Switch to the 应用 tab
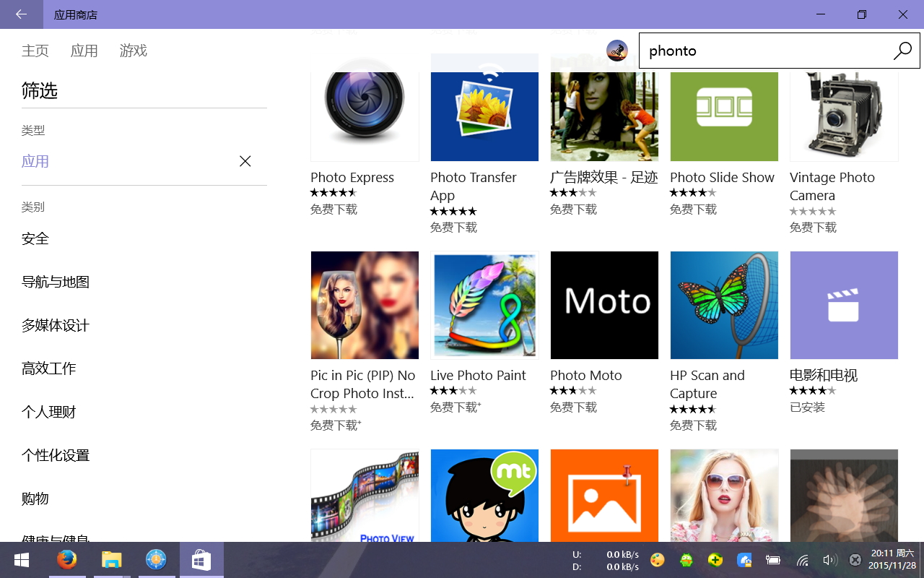 (84, 51)
